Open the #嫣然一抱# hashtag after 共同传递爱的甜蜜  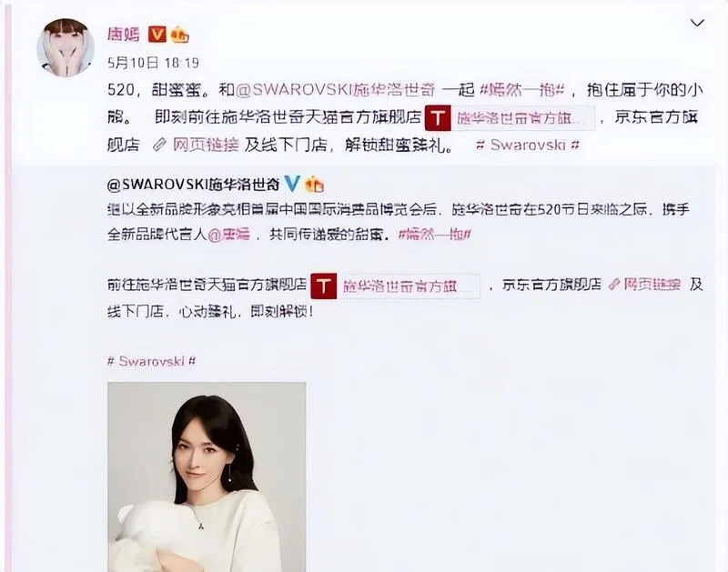click(x=435, y=235)
